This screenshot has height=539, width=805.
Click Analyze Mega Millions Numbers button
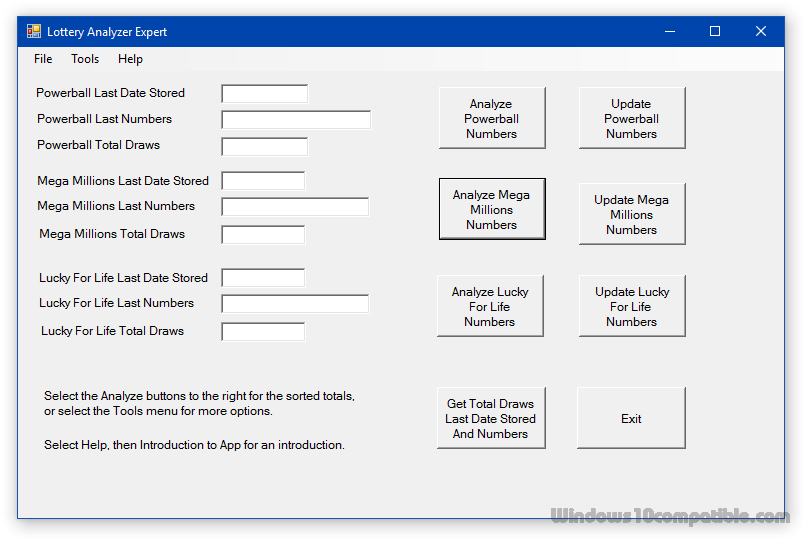pos(492,209)
